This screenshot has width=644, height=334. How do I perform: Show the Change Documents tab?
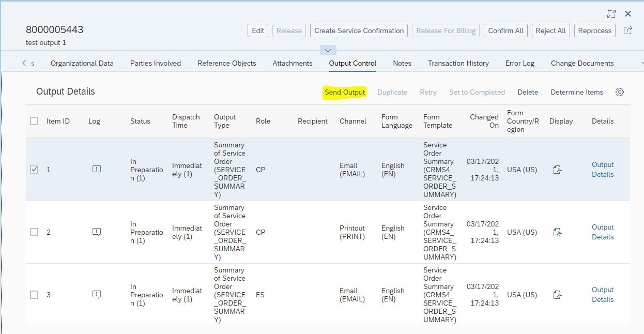(x=582, y=63)
